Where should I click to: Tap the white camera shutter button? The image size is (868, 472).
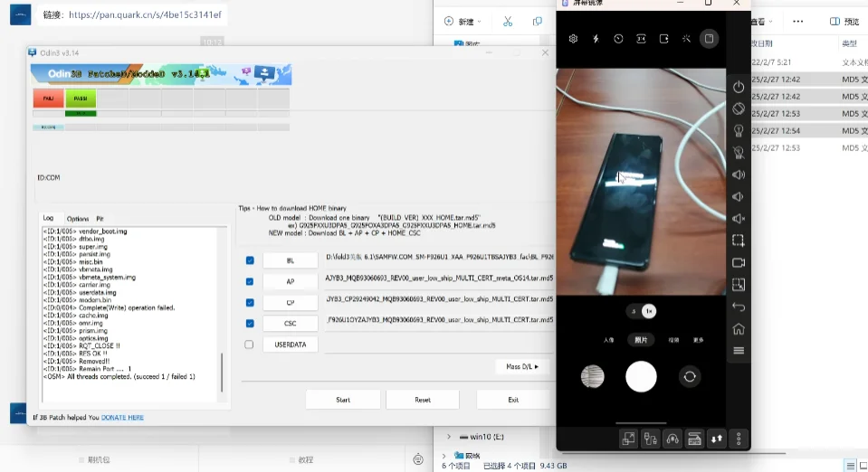pyautogui.click(x=641, y=377)
